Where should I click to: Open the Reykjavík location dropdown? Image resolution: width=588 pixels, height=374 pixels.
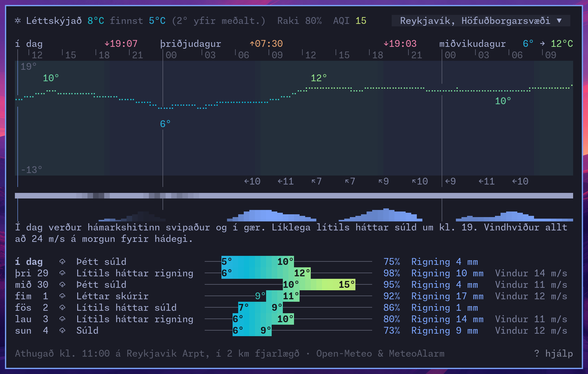tap(481, 21)
